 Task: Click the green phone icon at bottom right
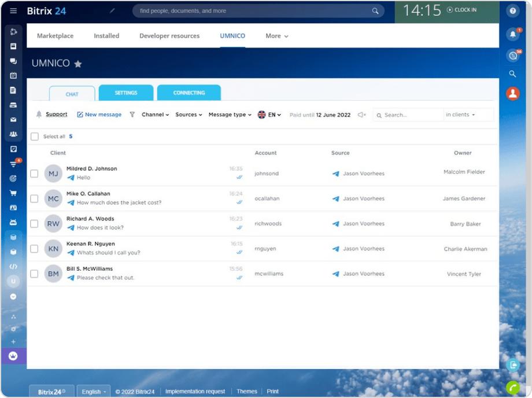click(x=513, y=386)
